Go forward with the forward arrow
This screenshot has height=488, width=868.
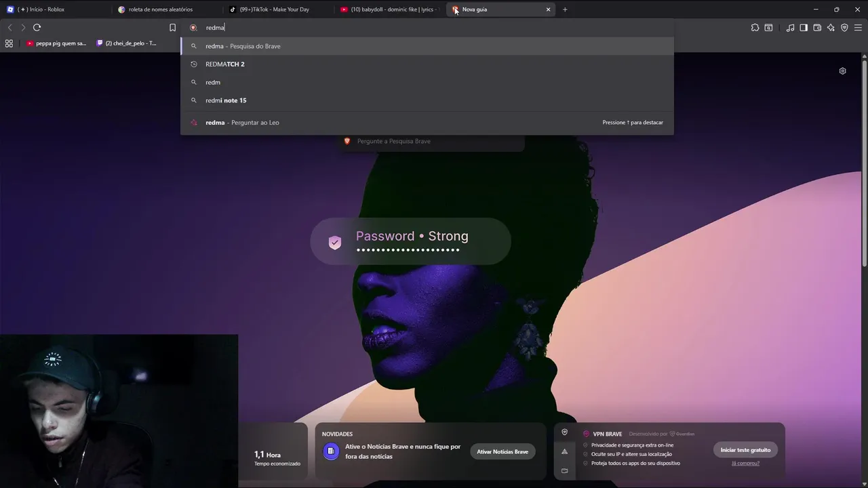(22, 28)
